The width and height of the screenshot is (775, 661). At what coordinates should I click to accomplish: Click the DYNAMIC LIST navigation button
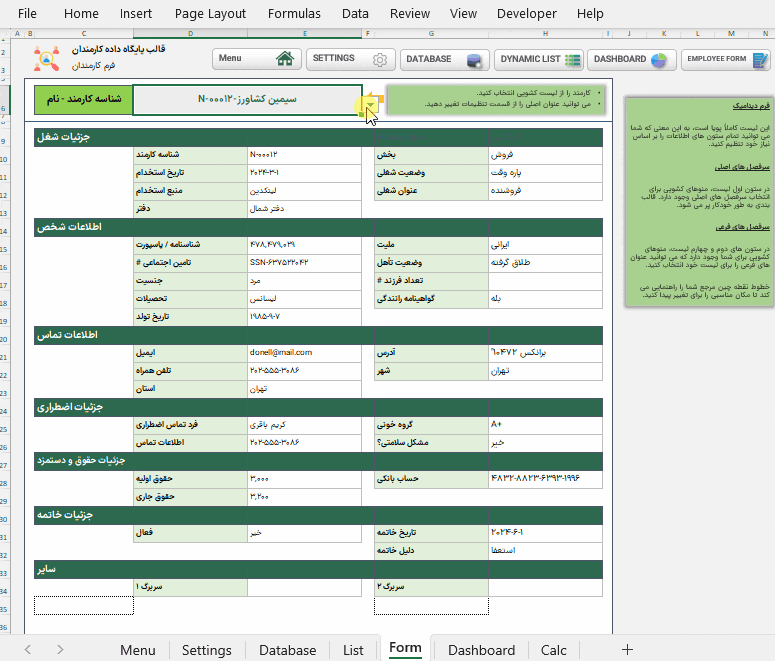click(539, 60)
